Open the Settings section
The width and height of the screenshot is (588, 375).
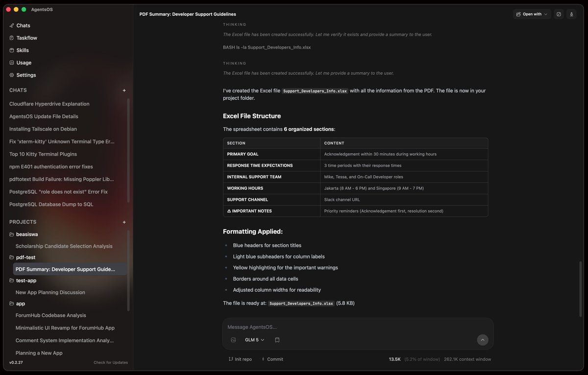point(23,75)
